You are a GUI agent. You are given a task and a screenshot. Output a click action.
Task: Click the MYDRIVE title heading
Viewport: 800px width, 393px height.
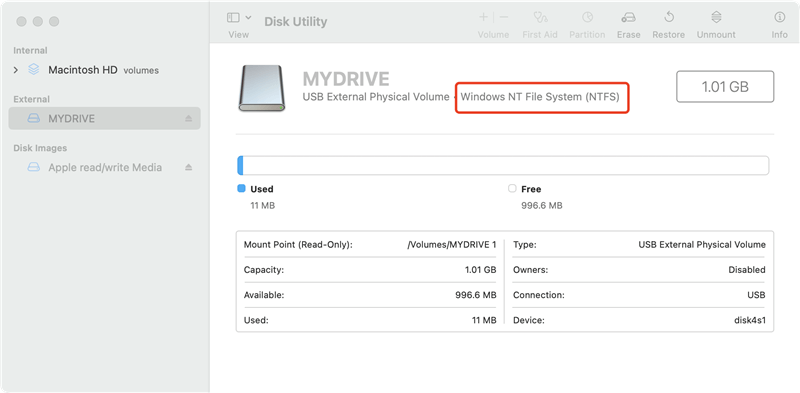click(x=346, y=79)
